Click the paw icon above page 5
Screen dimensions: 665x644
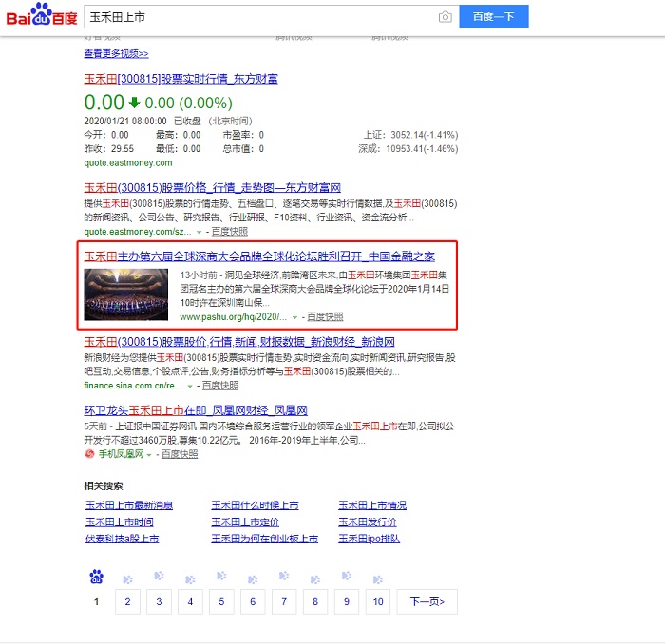221,576
